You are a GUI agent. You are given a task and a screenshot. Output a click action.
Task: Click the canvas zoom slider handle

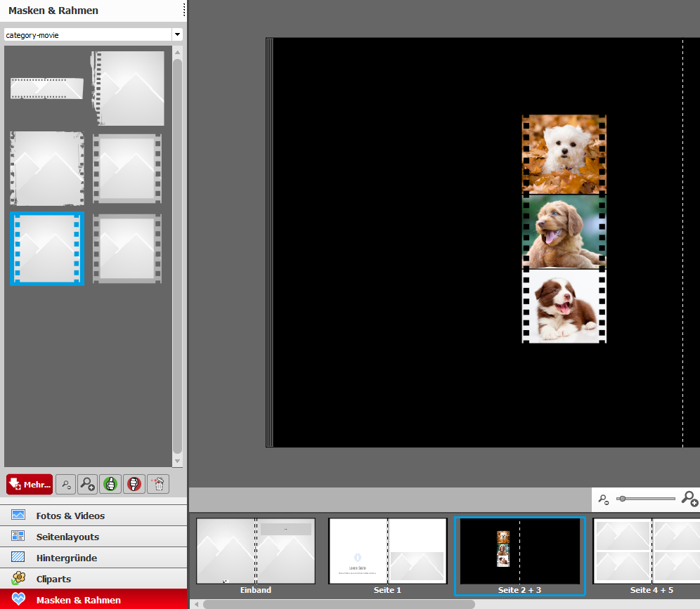(622, 499)
